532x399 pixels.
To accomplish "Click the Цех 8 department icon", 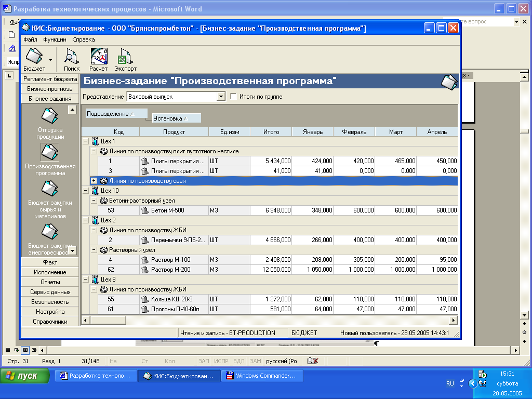I will (x=96, y=280).
